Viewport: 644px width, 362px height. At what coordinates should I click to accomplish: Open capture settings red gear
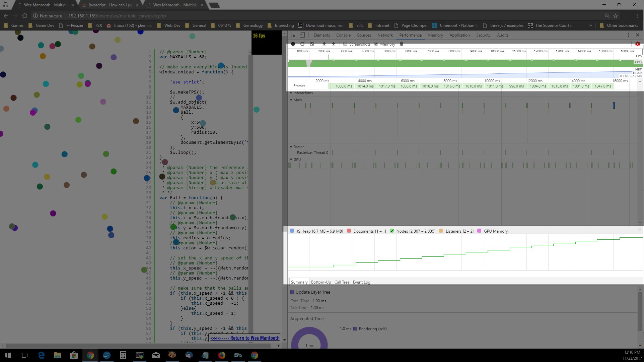[637, 44]
